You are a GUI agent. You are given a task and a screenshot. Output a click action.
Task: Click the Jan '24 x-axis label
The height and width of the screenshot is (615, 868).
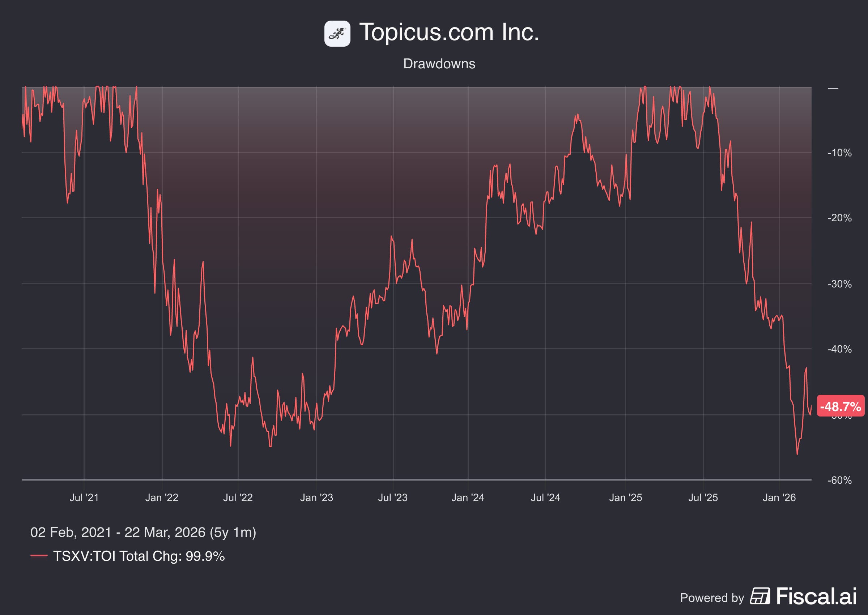point(468,497)
